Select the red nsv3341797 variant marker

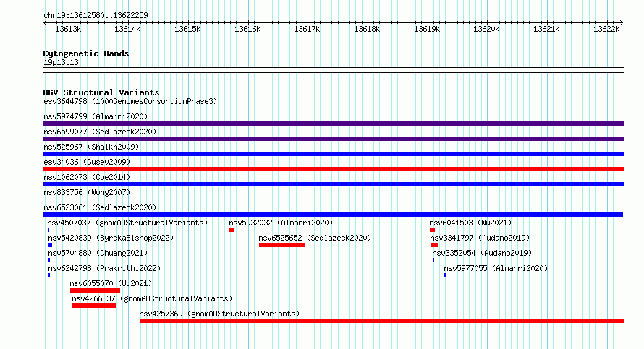pos(434,245)
